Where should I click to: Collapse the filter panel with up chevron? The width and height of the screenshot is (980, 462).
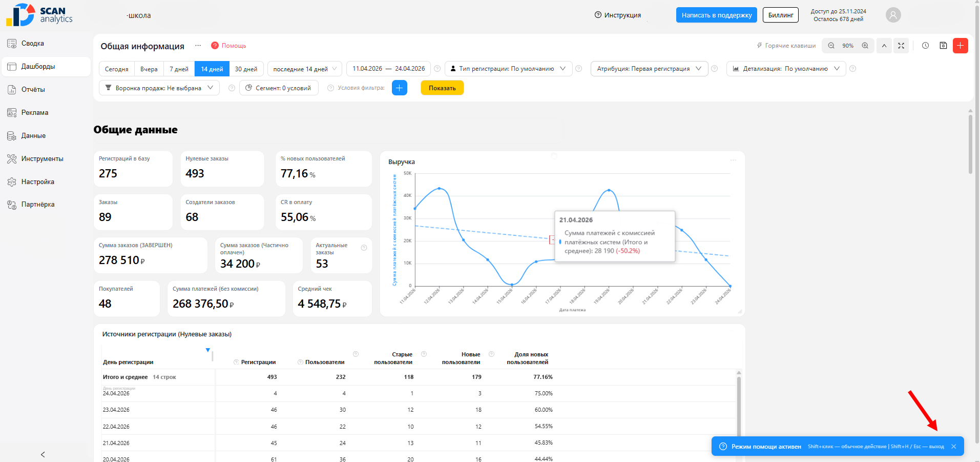point(884,46)
